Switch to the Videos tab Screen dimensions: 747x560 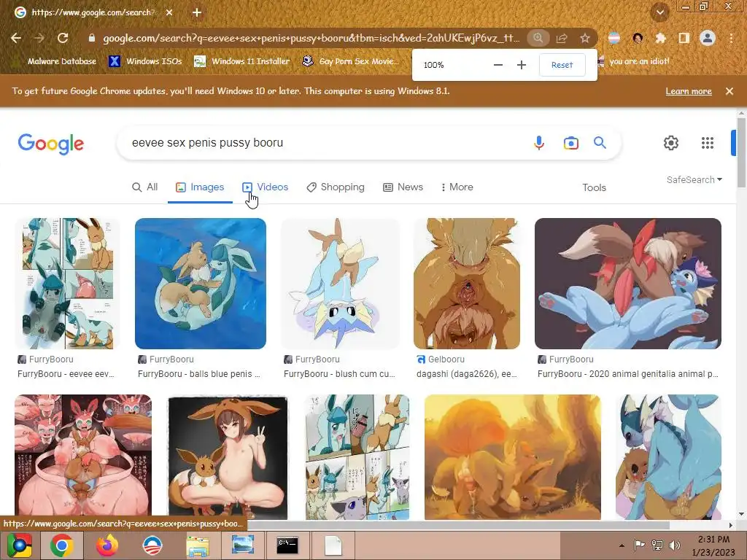[x=265, y=187]
